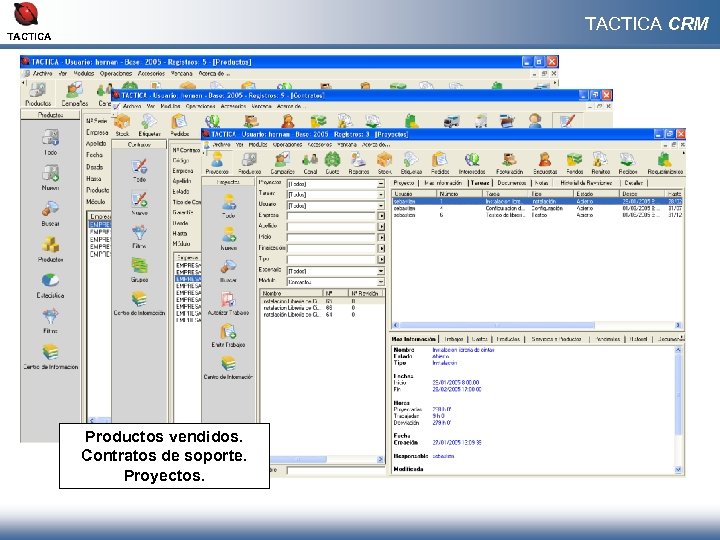Click Buscar icon in Productos window sidebar
The height and width of the screenshot is (540, 720).
pyautogui.click(x=51, y=213)
